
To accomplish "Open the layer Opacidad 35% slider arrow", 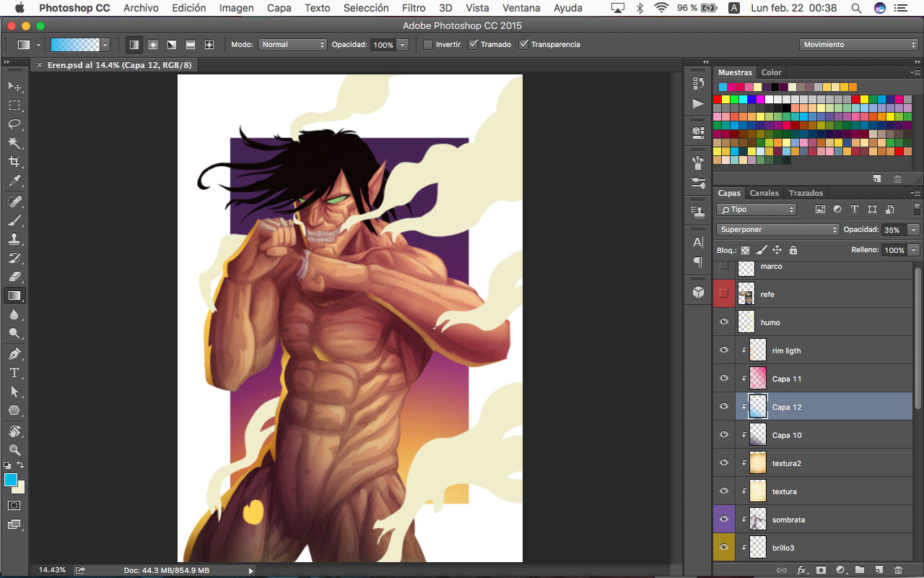I will [913, 230].
